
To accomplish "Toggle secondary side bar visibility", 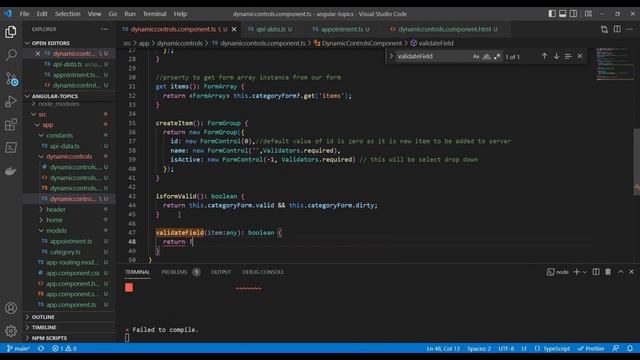I will point(573,14).
